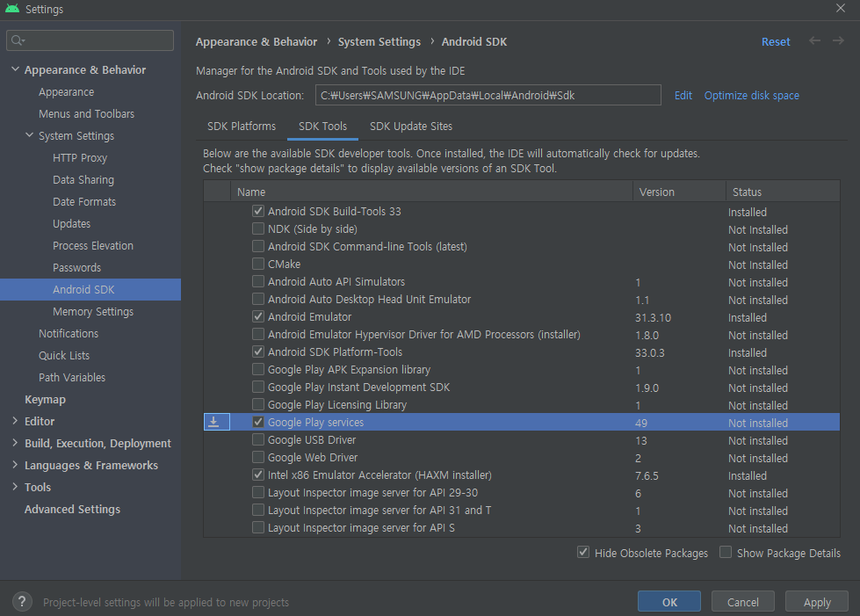
Task: Toggle Hide Obsolete Packages checkbox
Action: tap(583, 552)
